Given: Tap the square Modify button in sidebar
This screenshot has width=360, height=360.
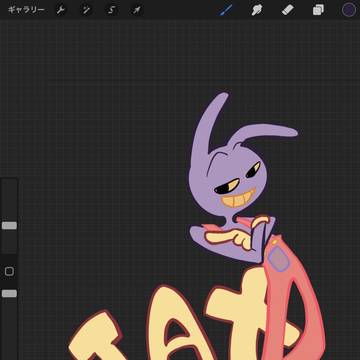Looking at the screenshot, I should [9, 271].
